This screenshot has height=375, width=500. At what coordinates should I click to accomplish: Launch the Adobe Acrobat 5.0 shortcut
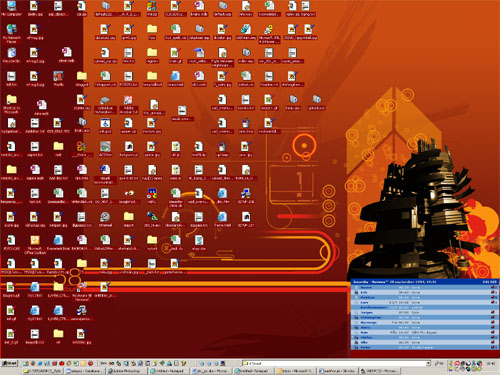click(x=128, y=104)
